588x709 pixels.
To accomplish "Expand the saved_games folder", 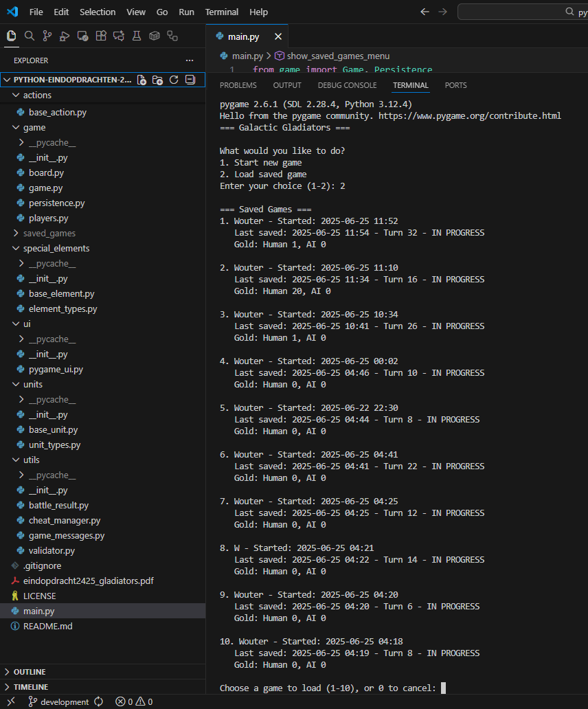I will pyautogui.click(x=49, y=233).
